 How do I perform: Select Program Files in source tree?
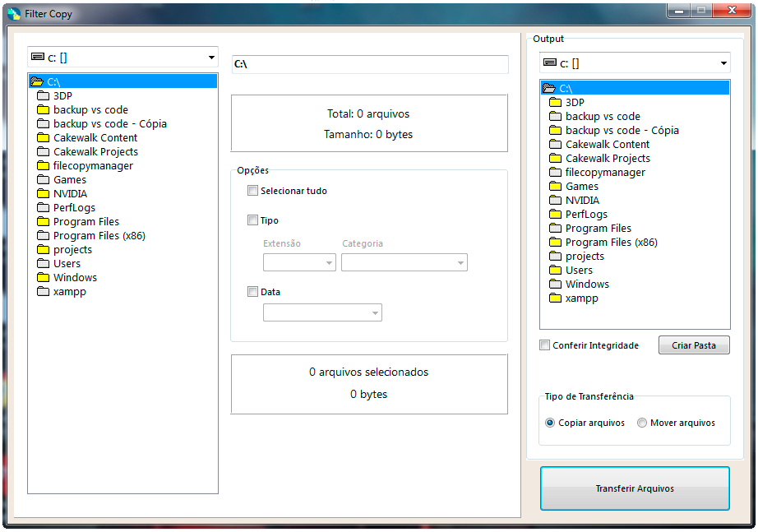[x=86, y=221]
